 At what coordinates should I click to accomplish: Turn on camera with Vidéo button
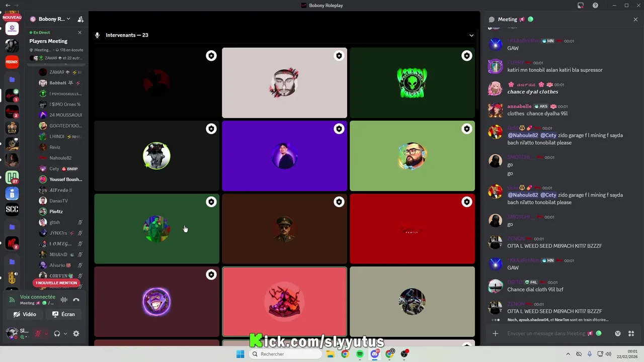25,314
